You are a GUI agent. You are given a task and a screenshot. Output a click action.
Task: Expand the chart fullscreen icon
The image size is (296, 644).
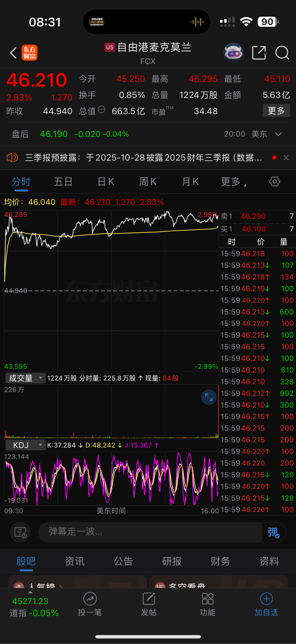click(209, 397)
